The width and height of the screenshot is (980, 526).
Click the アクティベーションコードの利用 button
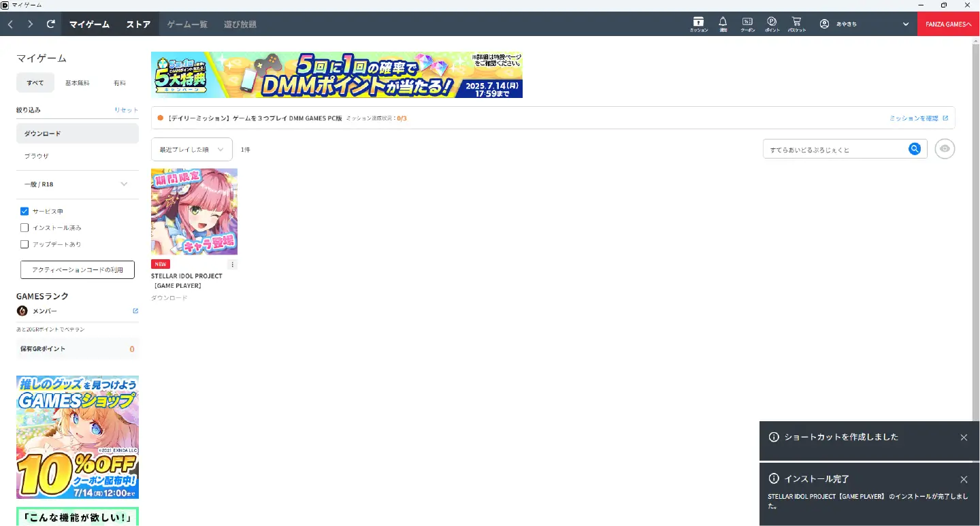point(78,270)
